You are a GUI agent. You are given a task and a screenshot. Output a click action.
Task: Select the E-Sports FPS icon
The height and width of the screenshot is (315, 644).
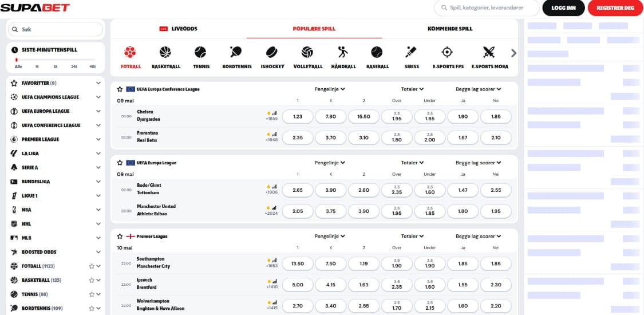pos(447,52)
